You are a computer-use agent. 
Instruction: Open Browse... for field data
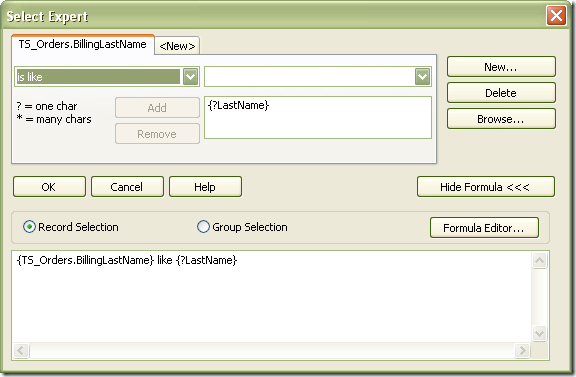[x=501, y=119]
